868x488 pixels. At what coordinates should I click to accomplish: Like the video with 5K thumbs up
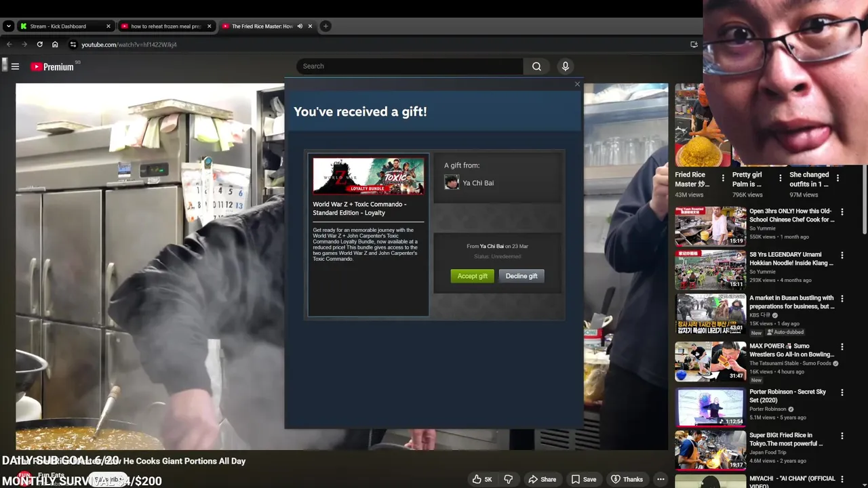pos(482,479)
